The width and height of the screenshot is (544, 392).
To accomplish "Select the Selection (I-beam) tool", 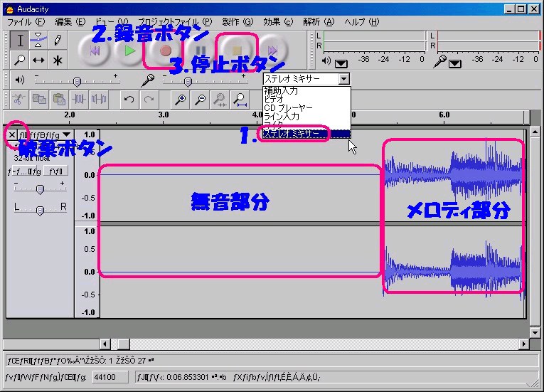I will pos(20,41).
